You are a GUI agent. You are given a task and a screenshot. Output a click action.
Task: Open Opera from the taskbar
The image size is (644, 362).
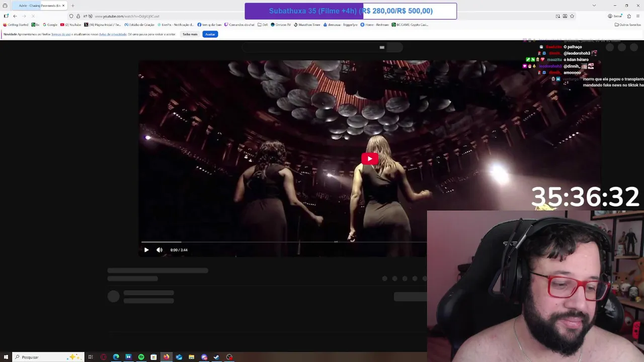pos(103,357)
